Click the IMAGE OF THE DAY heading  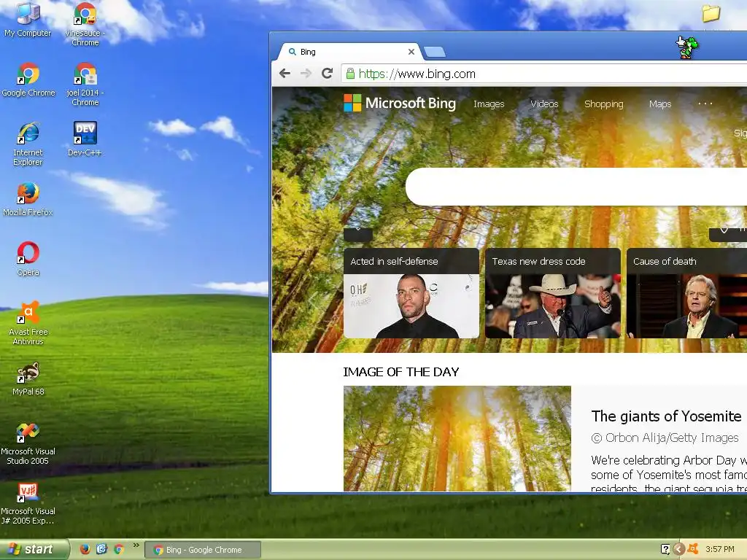pyautogui.click(x=400, y=371)
